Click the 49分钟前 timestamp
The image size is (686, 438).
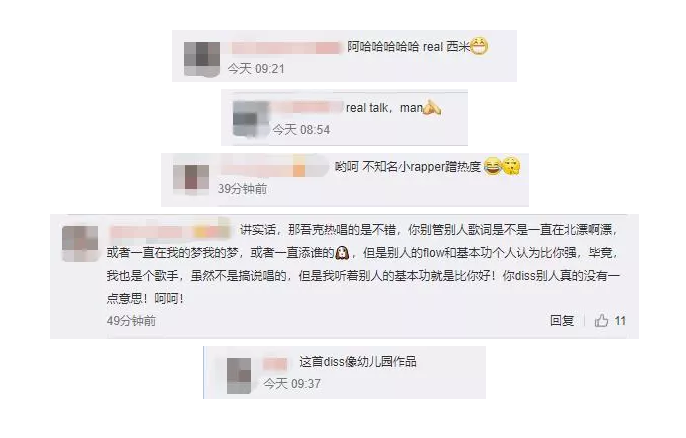131,321
